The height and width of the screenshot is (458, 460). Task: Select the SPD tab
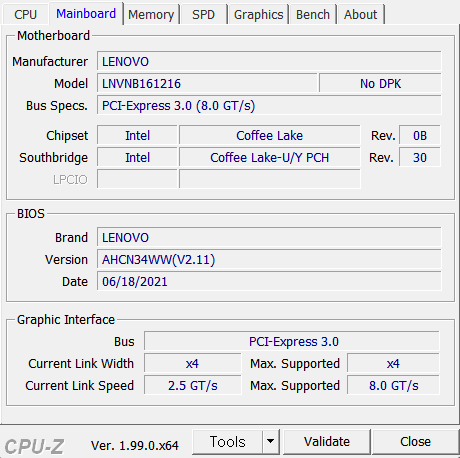click(203, 14)
